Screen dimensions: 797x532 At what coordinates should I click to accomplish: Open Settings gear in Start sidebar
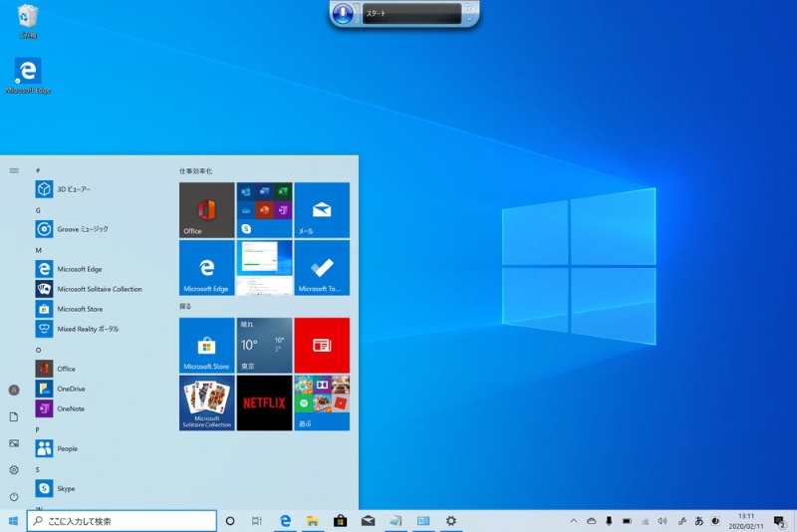14,469
